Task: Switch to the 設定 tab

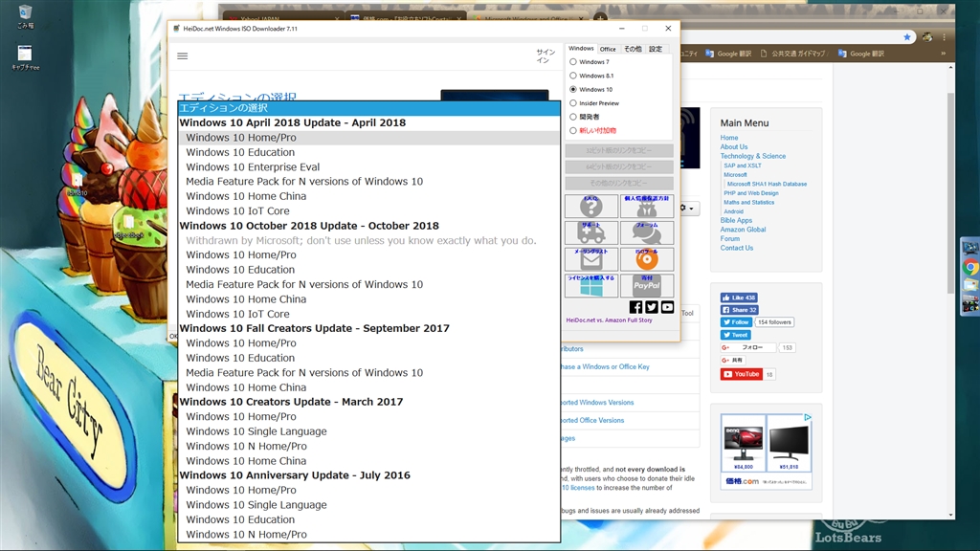Action: [x=655, y=50]
